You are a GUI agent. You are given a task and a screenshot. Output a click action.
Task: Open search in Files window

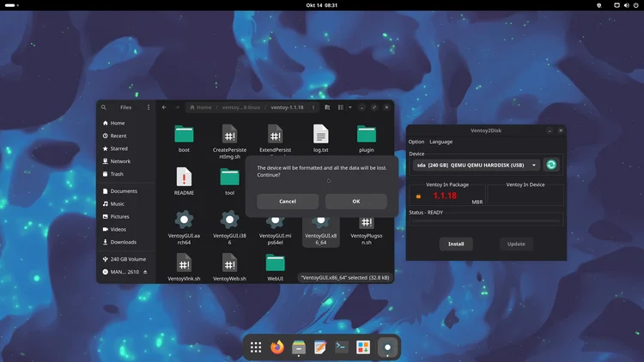[x=104, y=107]
